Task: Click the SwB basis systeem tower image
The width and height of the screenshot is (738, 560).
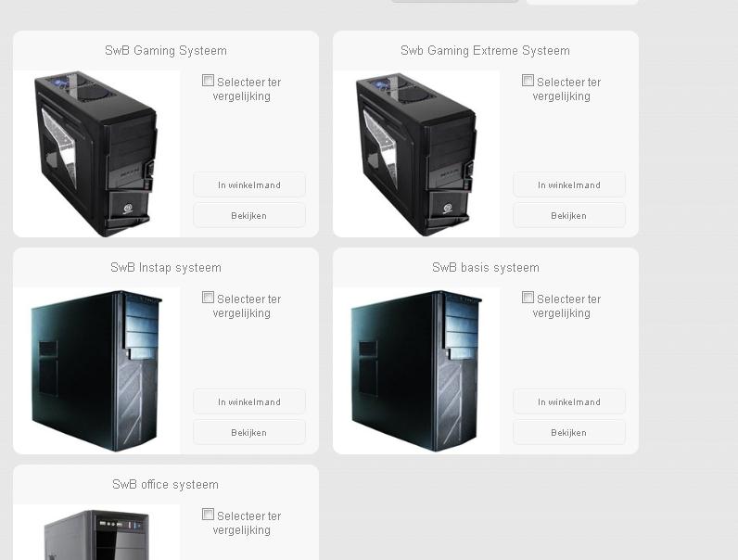Action: (416, 371)
